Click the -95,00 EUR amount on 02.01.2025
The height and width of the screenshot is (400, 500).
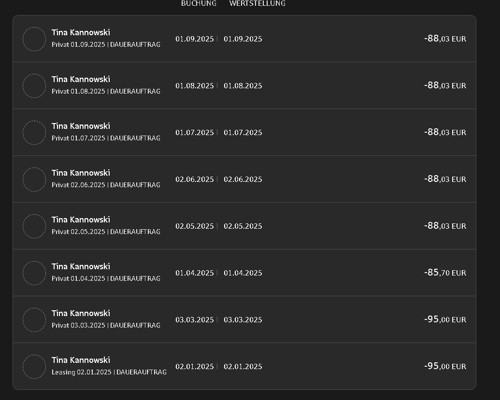click(445, 366)
